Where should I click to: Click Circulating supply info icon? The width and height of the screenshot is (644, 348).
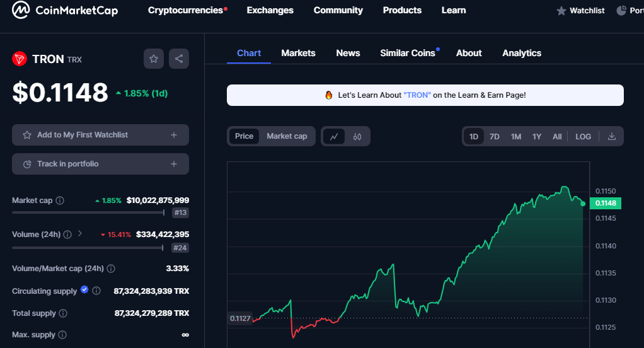96,291
